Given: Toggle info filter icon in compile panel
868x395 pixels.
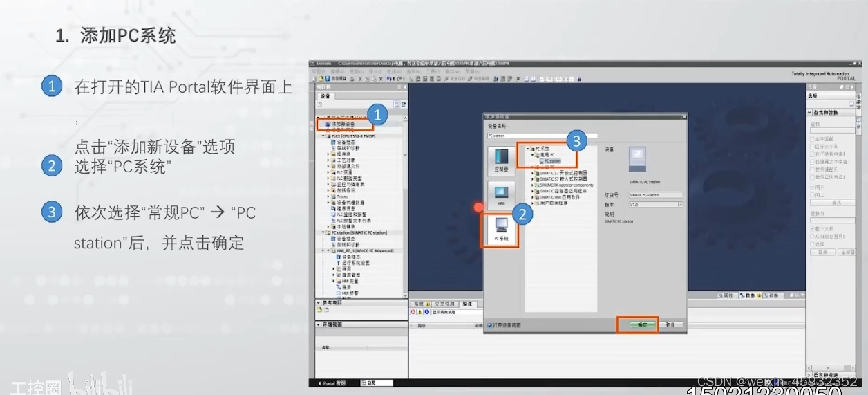Looking at the screenshot, I should pos(426,312).
